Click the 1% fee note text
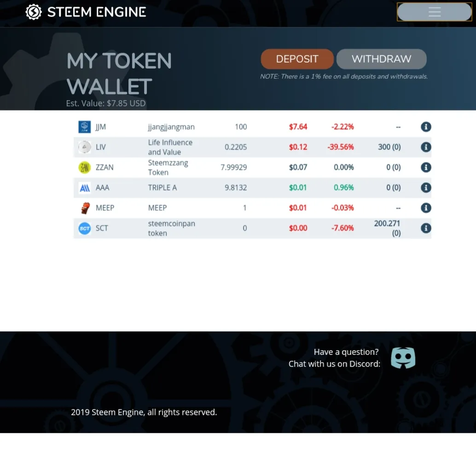The width and height of the screenshot is (476, 476). coord(343,76)
